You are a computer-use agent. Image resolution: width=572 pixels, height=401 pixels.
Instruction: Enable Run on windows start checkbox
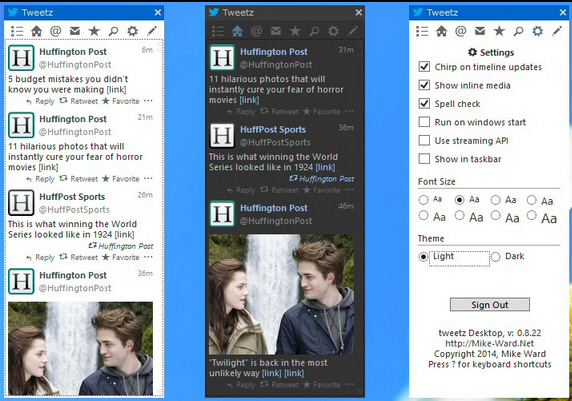pos(424,122)
